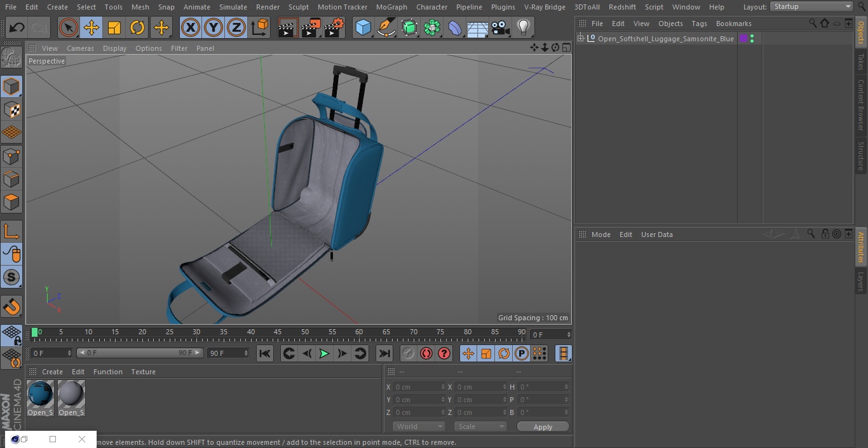
Task: Open Edit Render Settings
Action: [334, 27]
